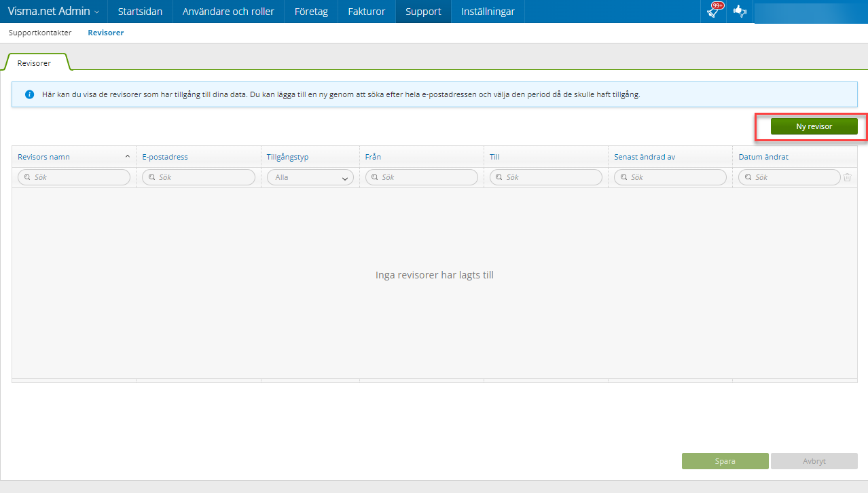Switch to Supportkontakter submenu
The height and width of the screenshot is (493, 868).
40,33
